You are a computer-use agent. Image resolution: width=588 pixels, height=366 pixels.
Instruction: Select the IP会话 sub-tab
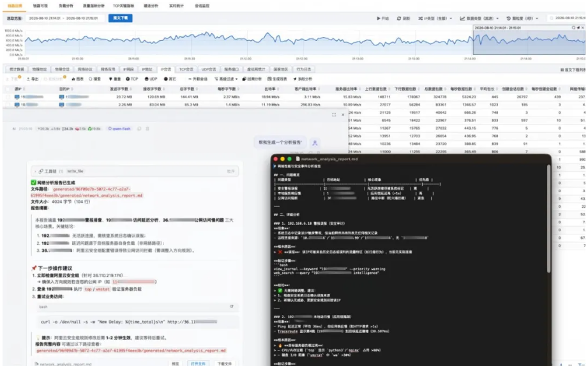click(166, 70)
